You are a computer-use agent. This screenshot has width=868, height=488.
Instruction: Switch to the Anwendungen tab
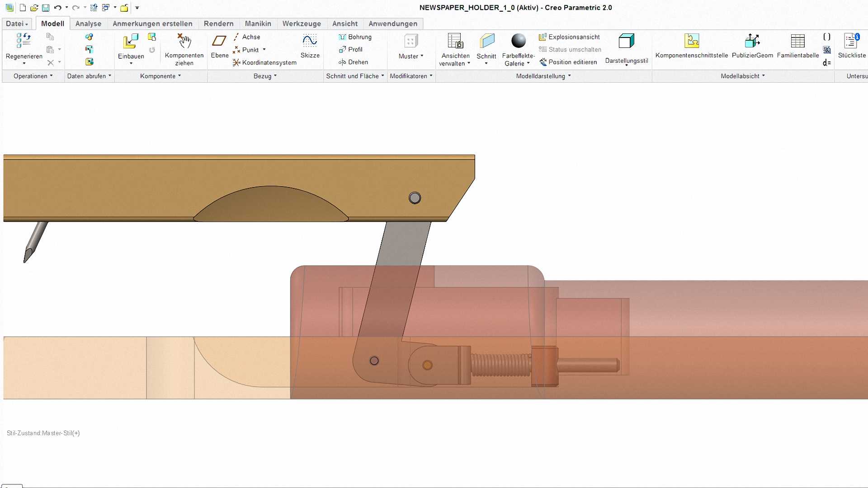point(393,23)
